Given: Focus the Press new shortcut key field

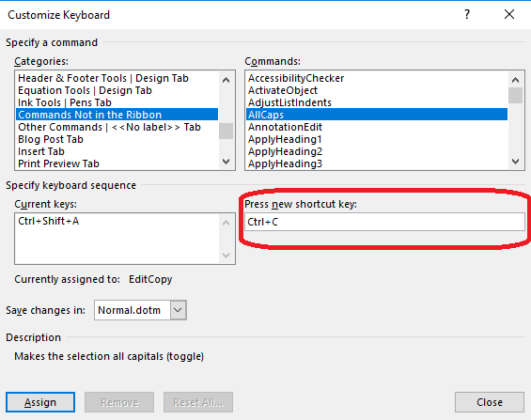Looking at the screenshot, I should coord(384,222).
